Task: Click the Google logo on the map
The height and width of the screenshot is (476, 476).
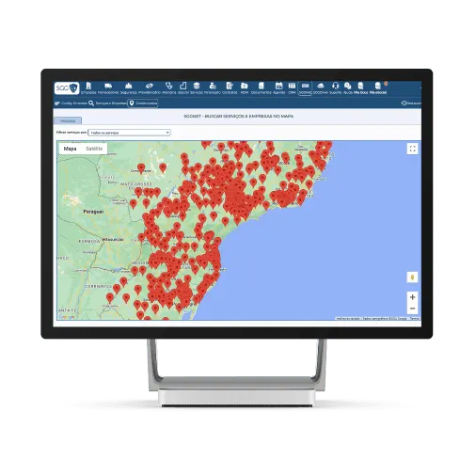Action: tap(67, 317)
